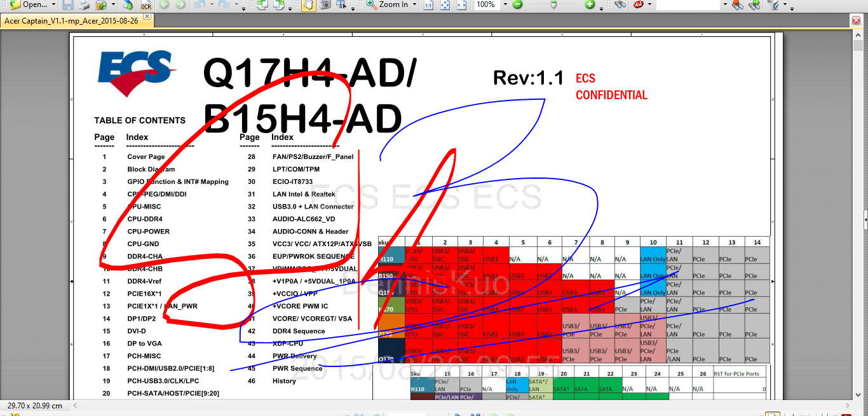Click the 'ECIO-IT8733' contents entry
Viewport: 868px width, 416px height.
click(292, 182)
